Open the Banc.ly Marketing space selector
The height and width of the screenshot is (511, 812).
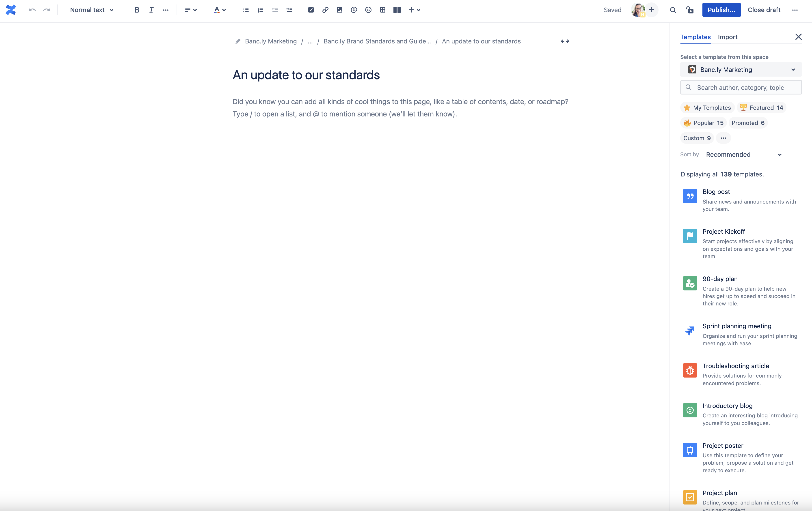click(x=741, y=69)
